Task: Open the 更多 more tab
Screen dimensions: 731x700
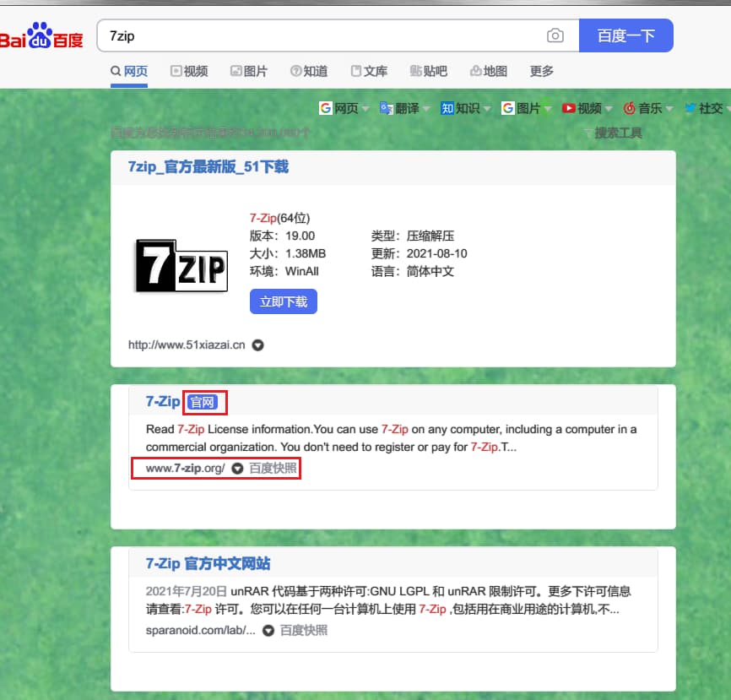Action: (542, 71)
